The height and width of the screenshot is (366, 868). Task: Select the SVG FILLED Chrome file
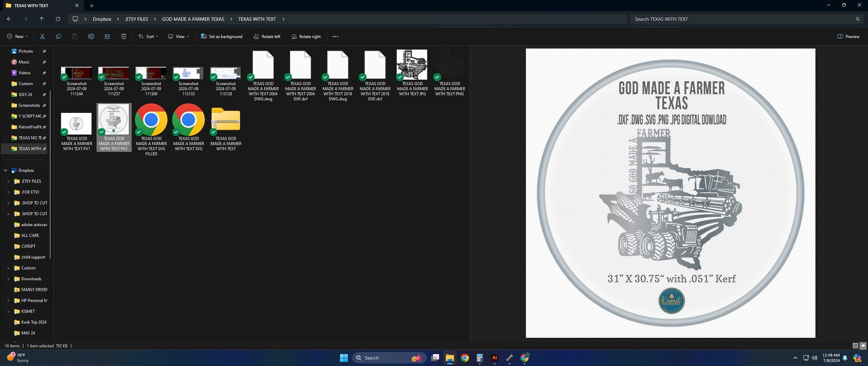pos(151,129)
